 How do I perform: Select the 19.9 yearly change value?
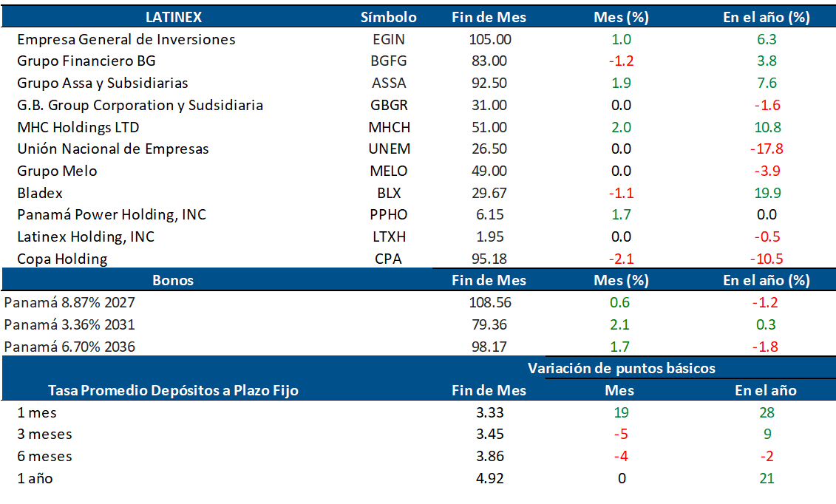click(767, 193)
